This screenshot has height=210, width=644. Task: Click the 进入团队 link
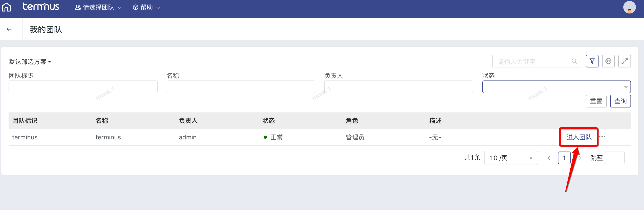pos(579,137)
